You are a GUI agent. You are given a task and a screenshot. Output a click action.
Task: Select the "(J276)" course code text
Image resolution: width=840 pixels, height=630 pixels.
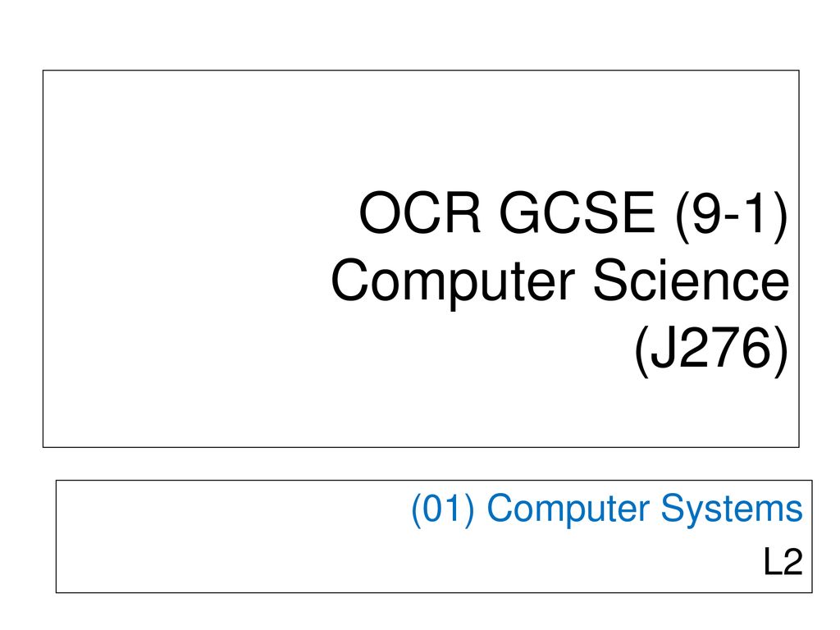(x=712, y=349)
